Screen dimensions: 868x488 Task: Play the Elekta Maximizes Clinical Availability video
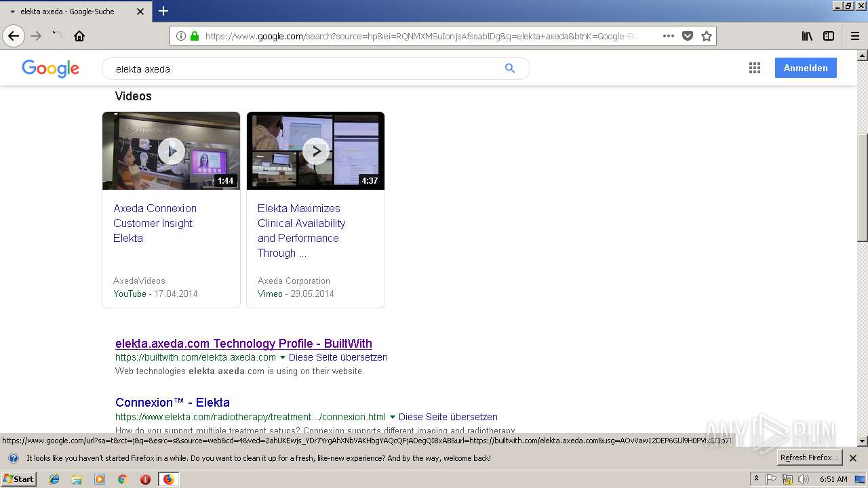point(315,150)
